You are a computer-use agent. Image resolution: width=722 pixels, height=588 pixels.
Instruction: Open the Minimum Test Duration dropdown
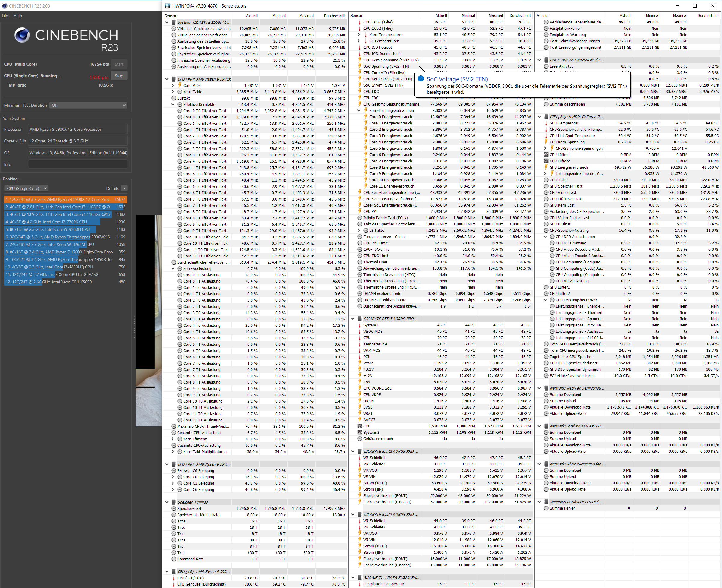point(88,105)
